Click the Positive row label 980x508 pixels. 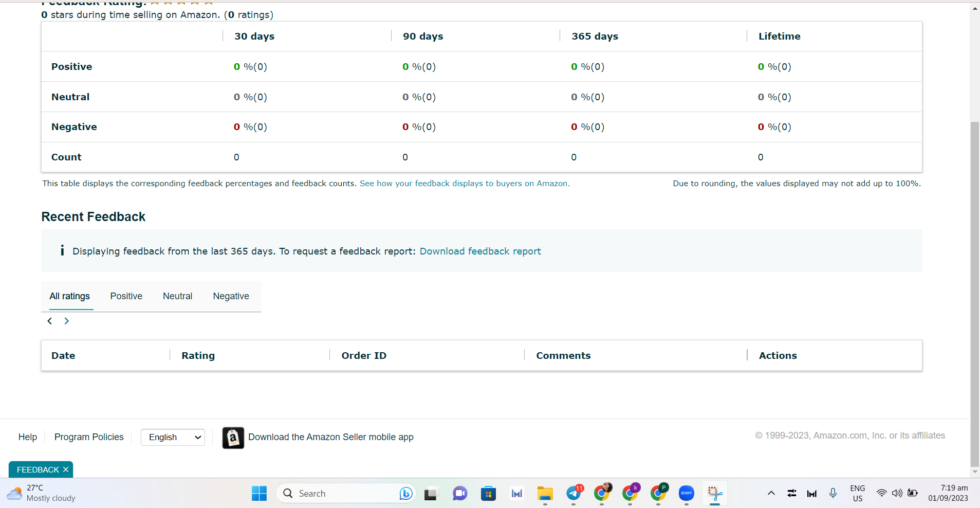[71, 67]
